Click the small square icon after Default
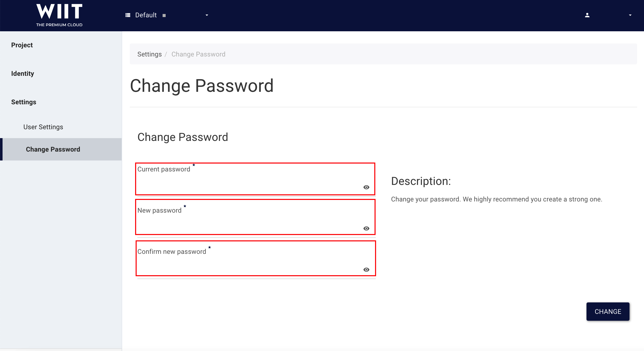 tap(164, 16)
